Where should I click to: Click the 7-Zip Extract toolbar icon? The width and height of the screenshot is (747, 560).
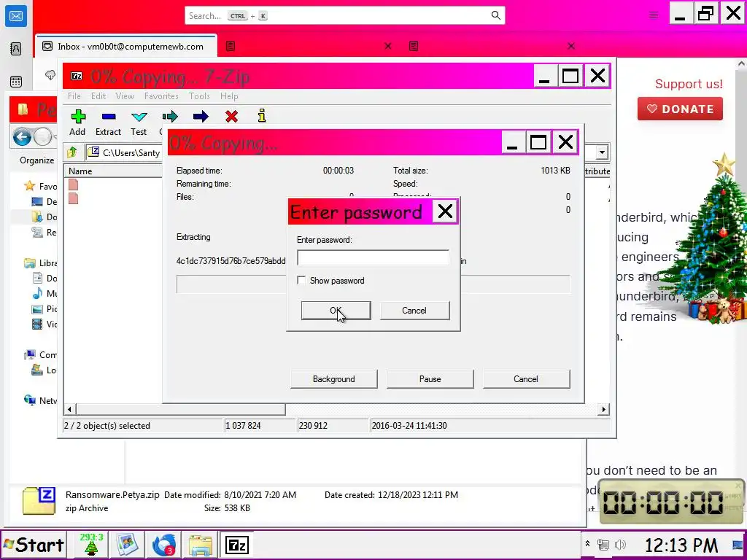point(109,116)
